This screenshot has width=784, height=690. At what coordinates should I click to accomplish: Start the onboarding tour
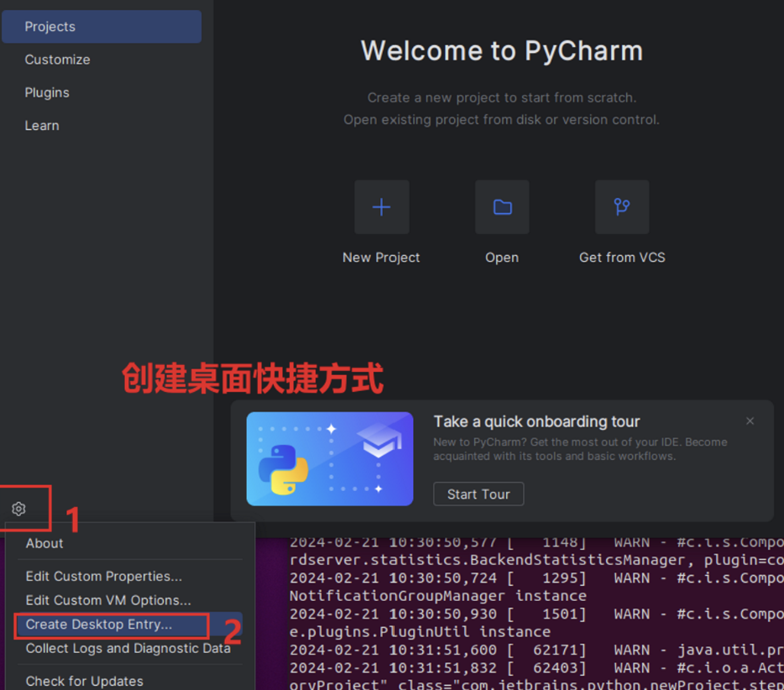tap(478, 494)
